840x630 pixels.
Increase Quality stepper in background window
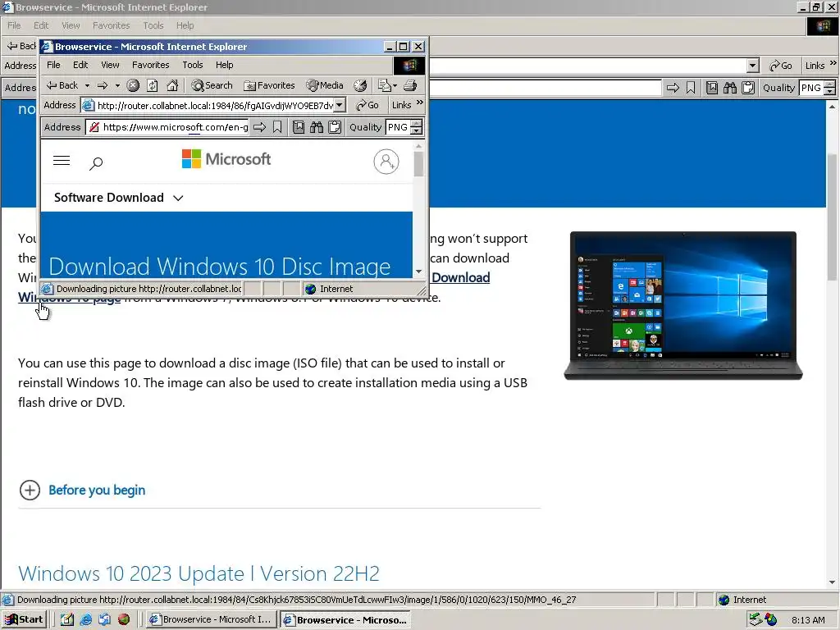830,84
